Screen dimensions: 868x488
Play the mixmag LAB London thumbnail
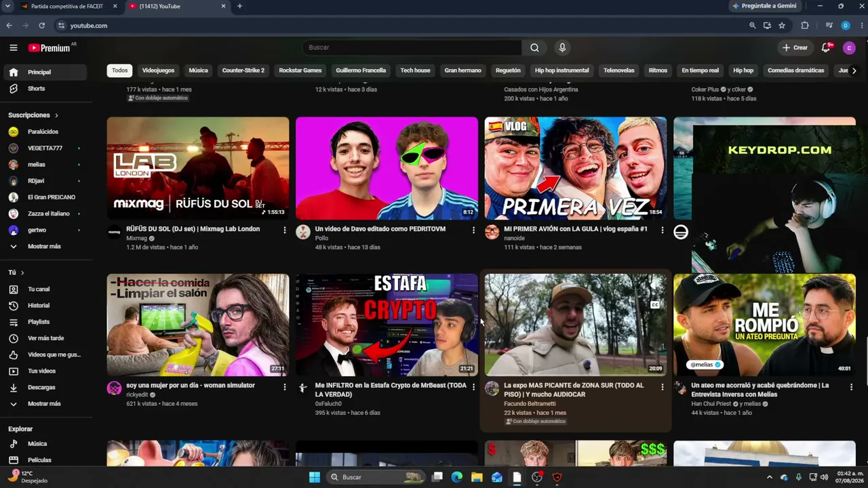pyautogui.click(x=198, y=168)
